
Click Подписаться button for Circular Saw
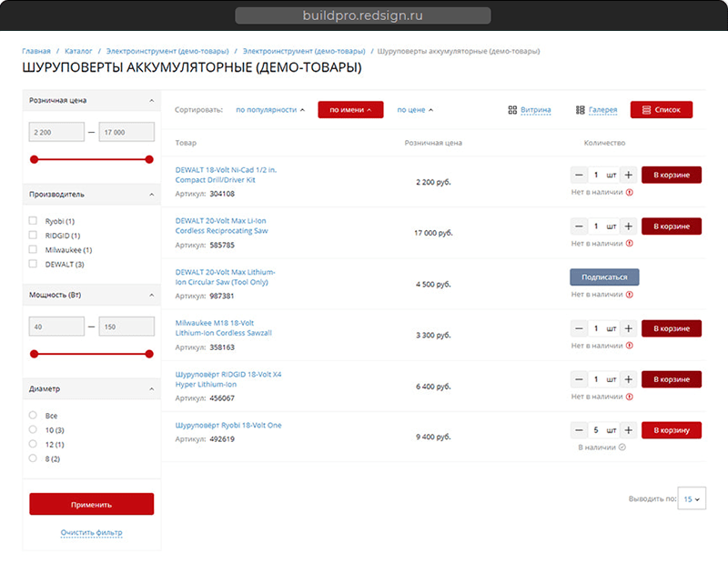[x=604, y=277]
